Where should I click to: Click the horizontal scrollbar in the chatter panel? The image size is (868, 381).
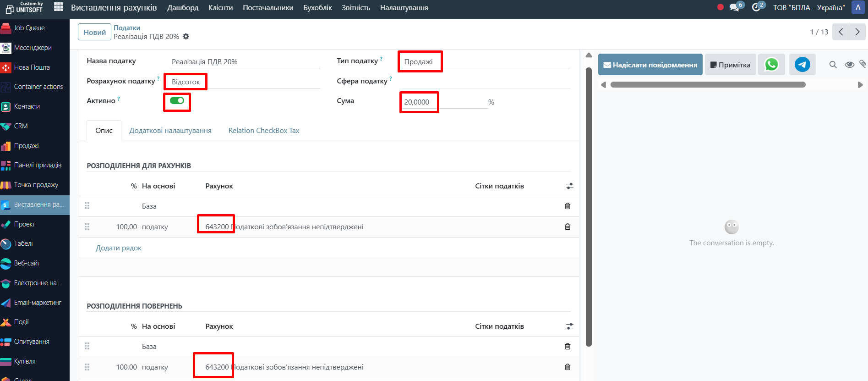[x=708, y=85]
